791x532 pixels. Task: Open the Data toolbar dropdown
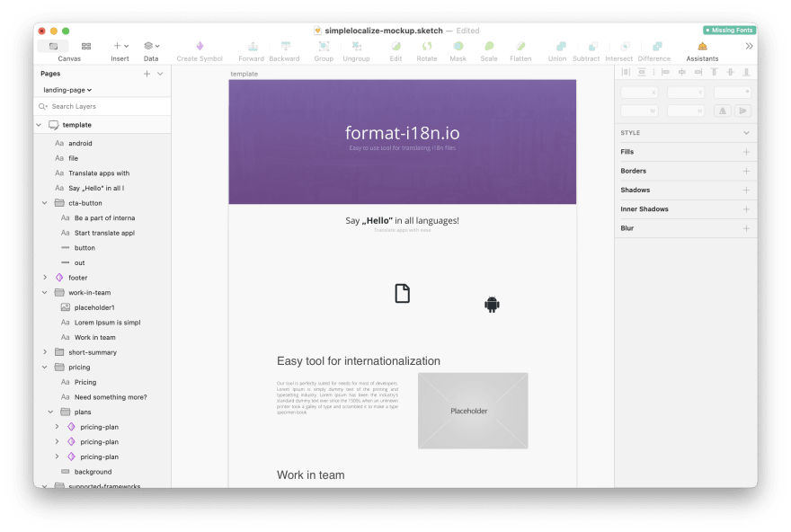click(151, 46)
